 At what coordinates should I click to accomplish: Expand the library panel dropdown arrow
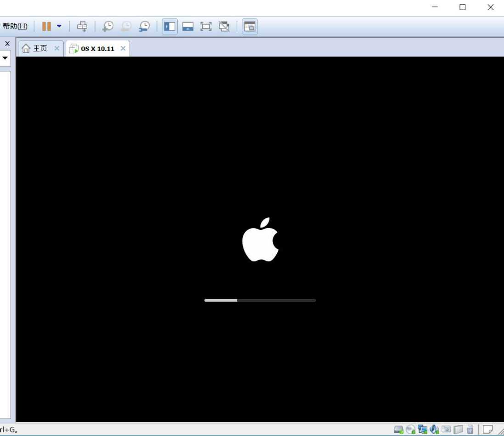pos(5,58)
